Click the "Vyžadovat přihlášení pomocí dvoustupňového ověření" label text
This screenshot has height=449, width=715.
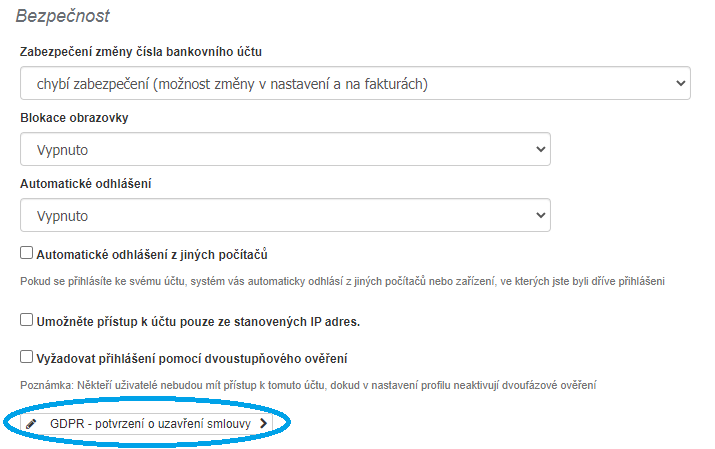point(191,357)
